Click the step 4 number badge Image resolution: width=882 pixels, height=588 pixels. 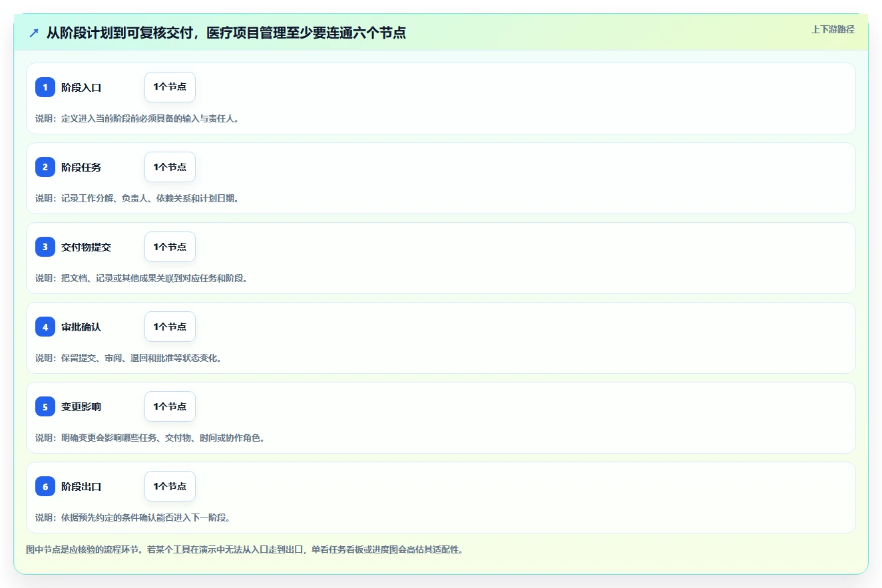45,327
